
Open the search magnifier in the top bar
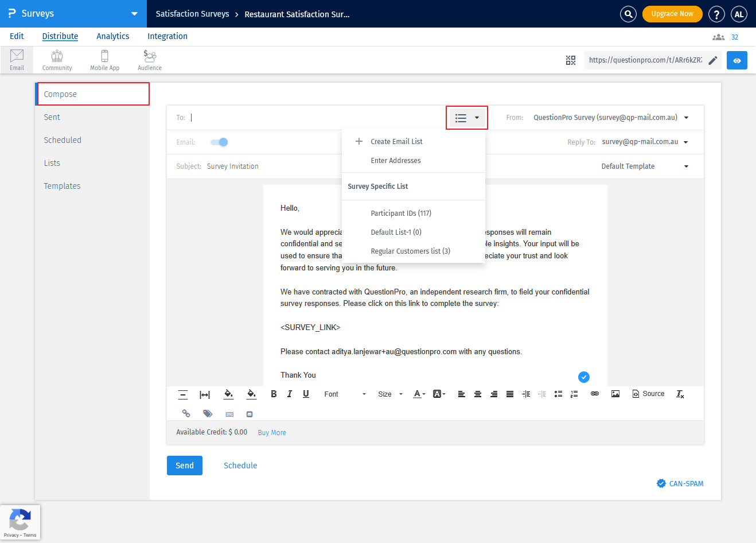[628, 14]
